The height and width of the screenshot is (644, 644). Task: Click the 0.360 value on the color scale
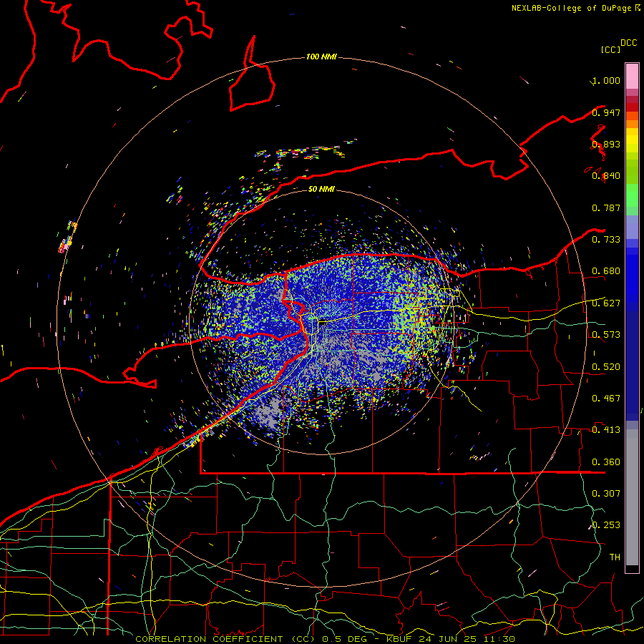(x=606, y=462)
